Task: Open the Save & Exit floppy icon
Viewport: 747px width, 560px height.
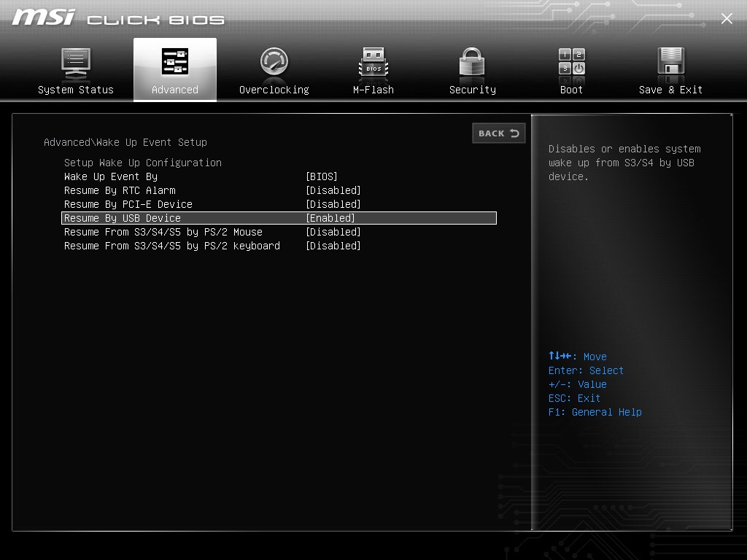Action: [x=671, y=61]
